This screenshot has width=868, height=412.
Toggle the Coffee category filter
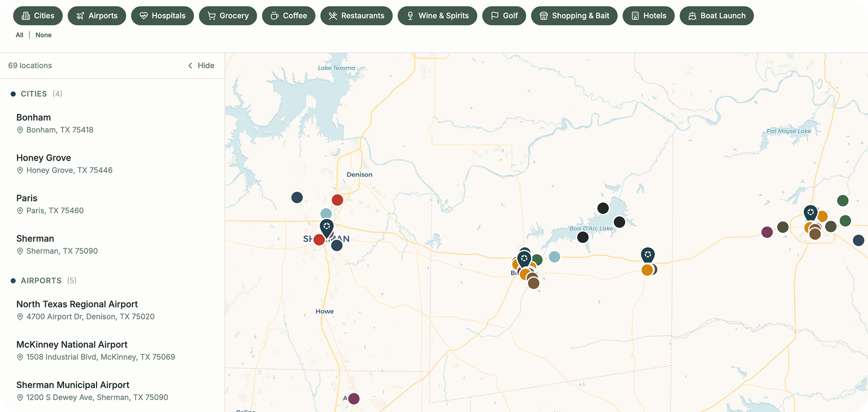point(289,16)
